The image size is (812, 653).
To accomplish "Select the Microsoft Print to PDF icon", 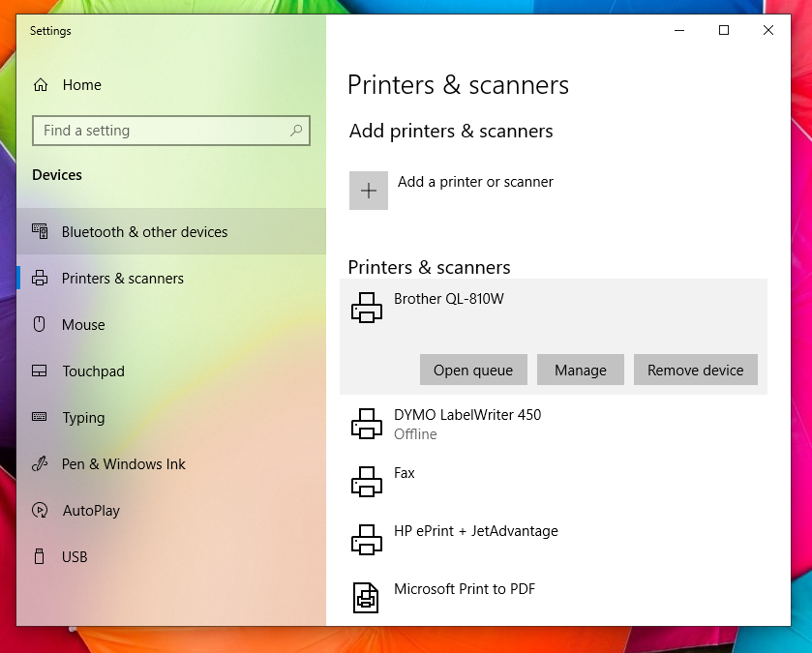I will pyautogui.click(x=367, y=598).
